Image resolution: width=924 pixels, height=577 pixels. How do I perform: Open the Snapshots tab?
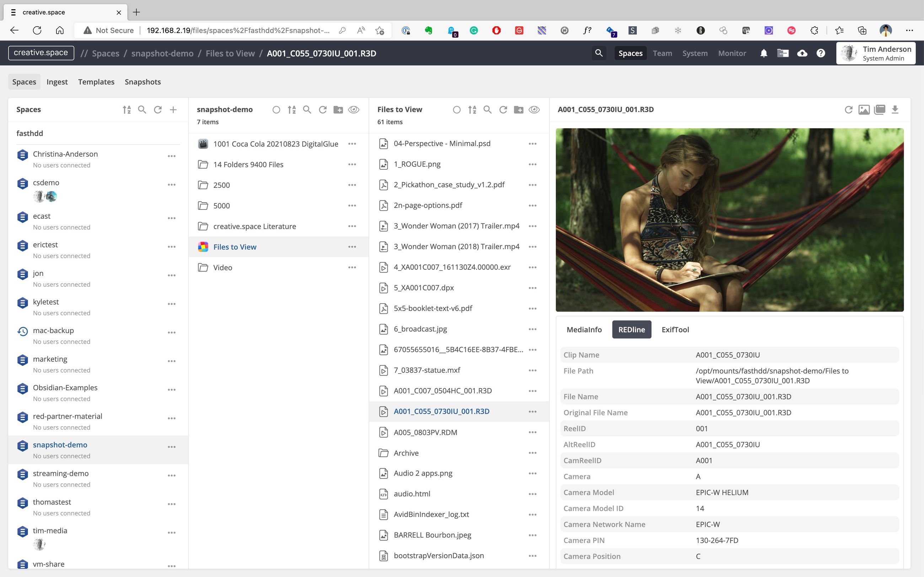coord(143,82)
